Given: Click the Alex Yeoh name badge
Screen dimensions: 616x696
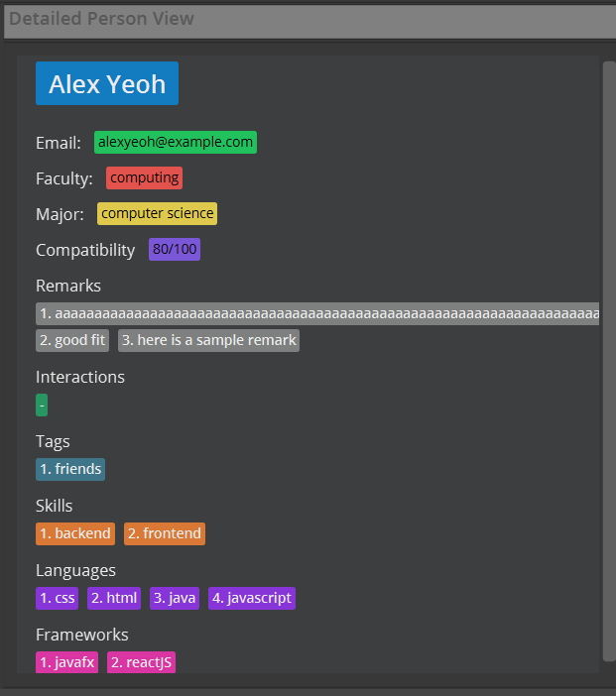Looking at the screenshot, I should (107, 83).
